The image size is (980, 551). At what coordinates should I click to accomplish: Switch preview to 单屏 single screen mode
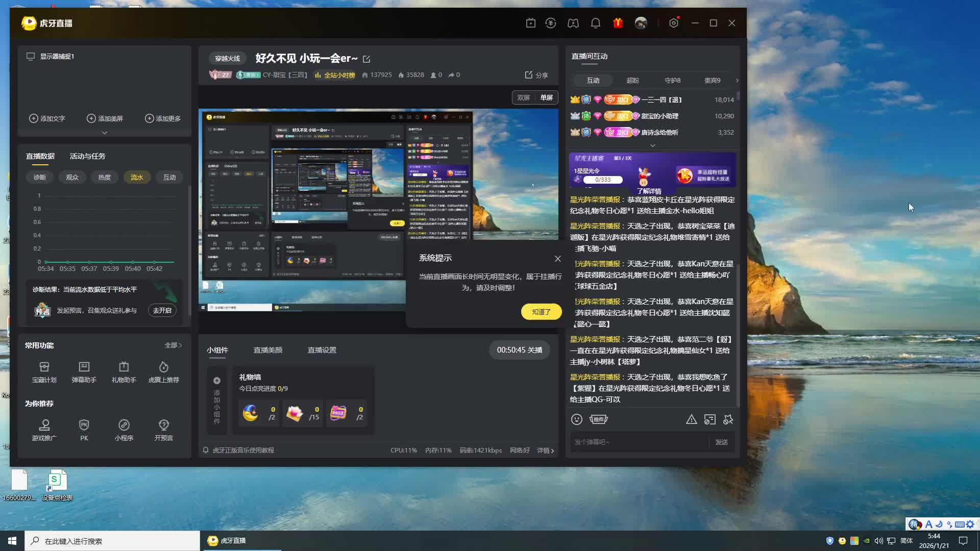(x=547, y=97)
